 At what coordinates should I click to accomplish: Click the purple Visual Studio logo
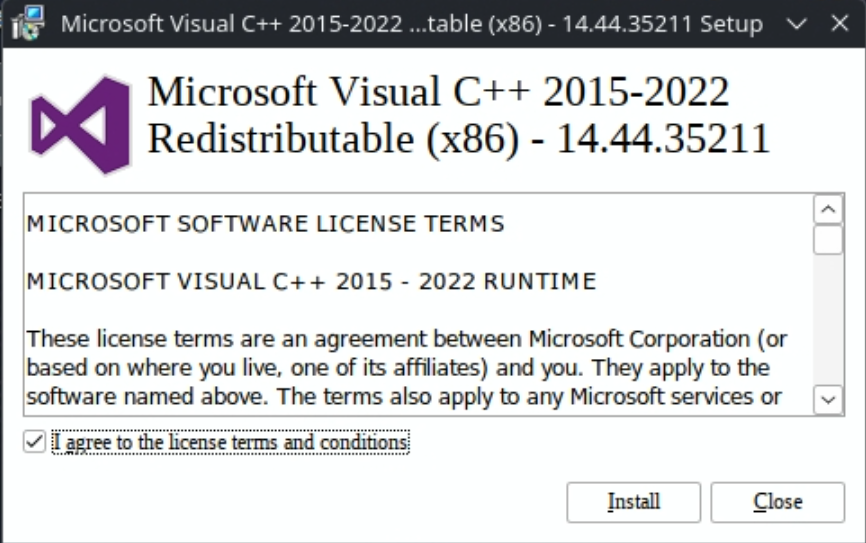point(81,125)
